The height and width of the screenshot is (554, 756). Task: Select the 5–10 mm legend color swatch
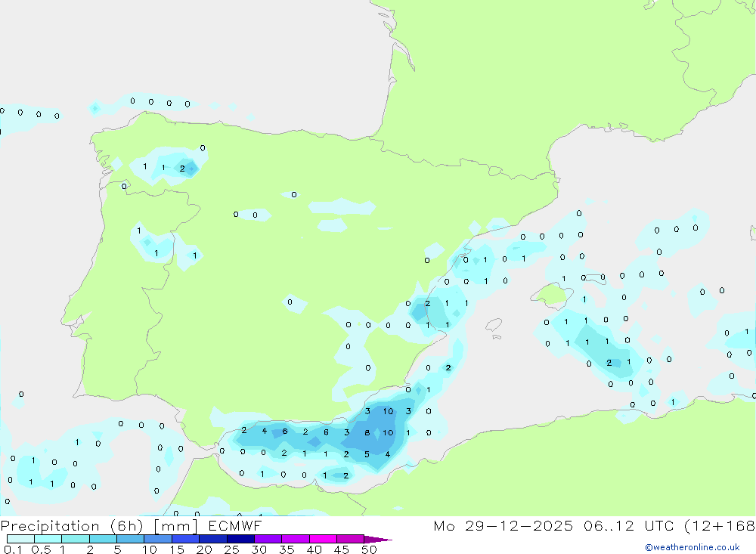[x=131, y=539]
